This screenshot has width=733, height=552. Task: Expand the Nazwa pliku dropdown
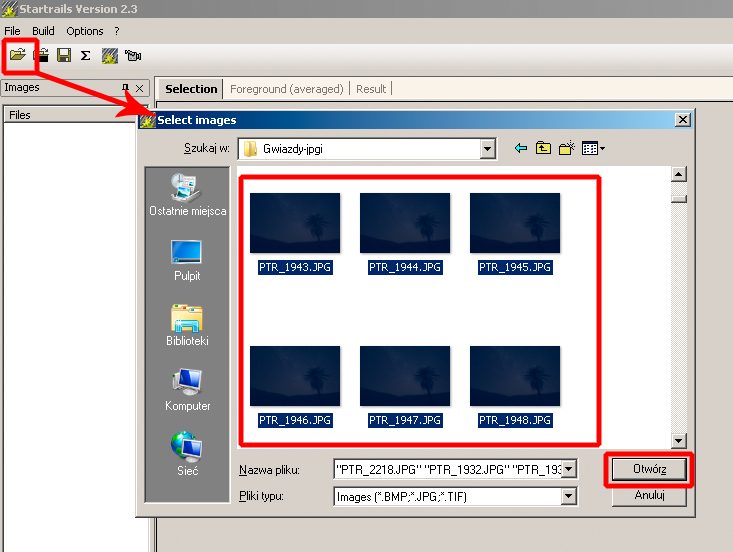569,469
